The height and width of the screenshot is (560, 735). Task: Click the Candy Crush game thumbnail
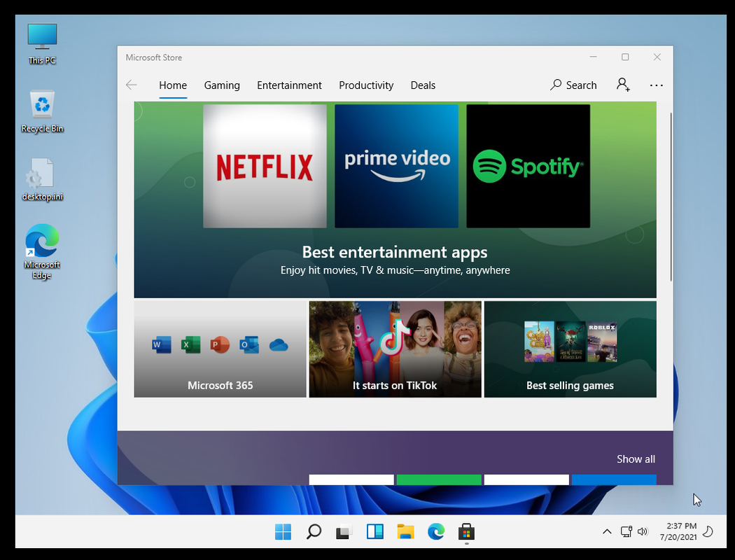pos(539,342)
